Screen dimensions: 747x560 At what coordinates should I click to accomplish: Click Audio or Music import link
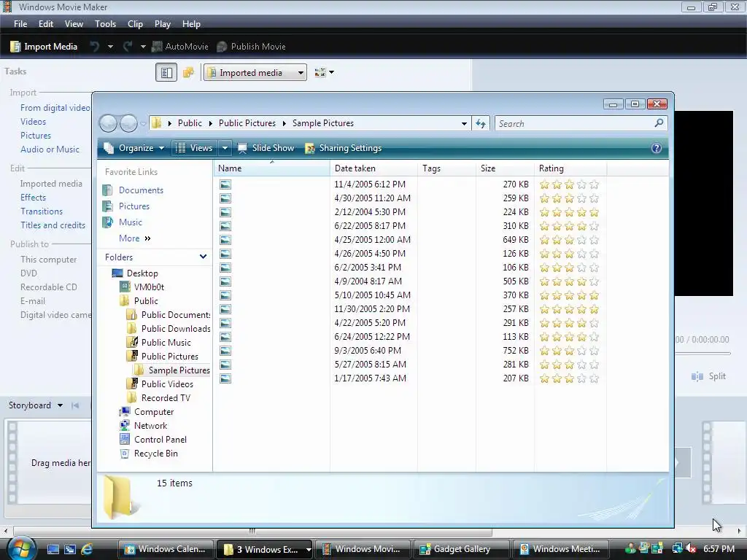coord(50,149)
